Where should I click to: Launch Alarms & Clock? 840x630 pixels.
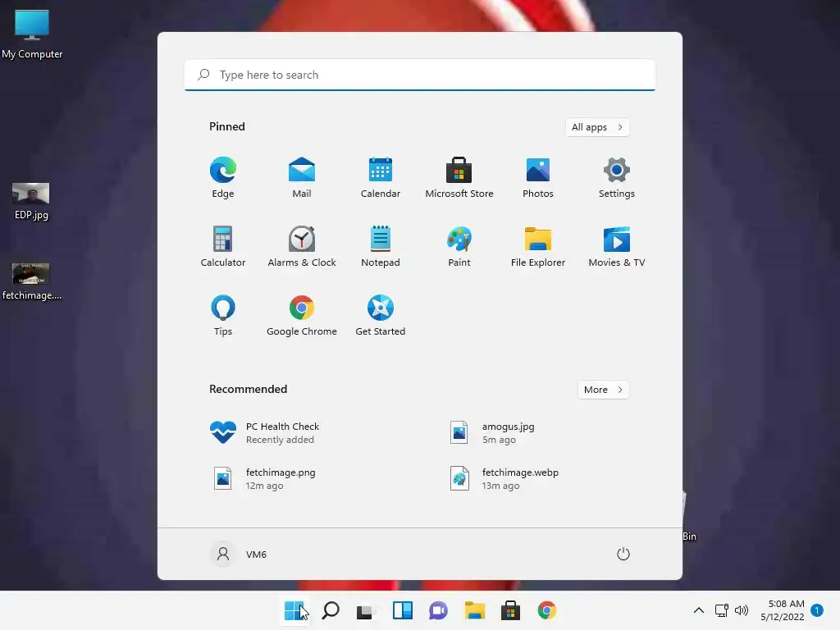point(302,246)
